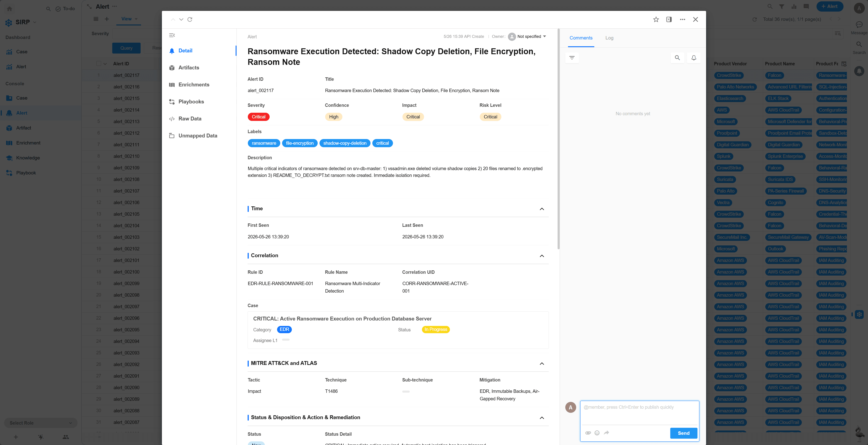Switch to the Comments tab

pyautogui.click(x=581, y=38)
